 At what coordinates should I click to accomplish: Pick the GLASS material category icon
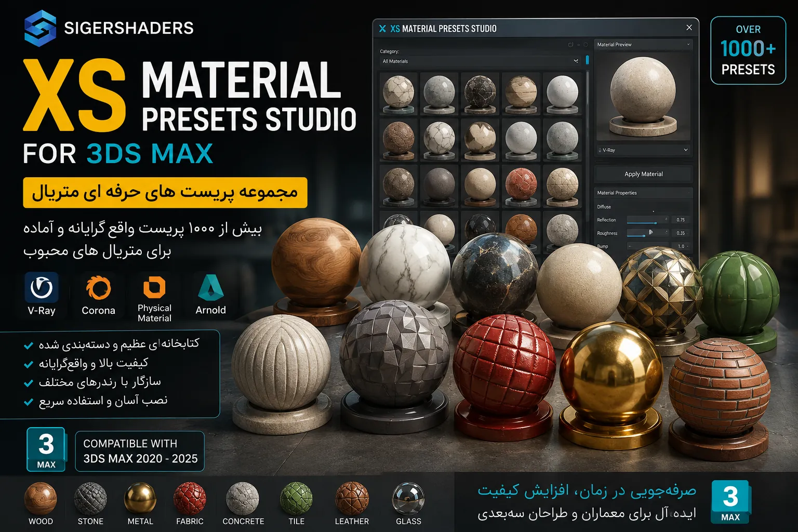pyautogui.click(x=408, y=499)
